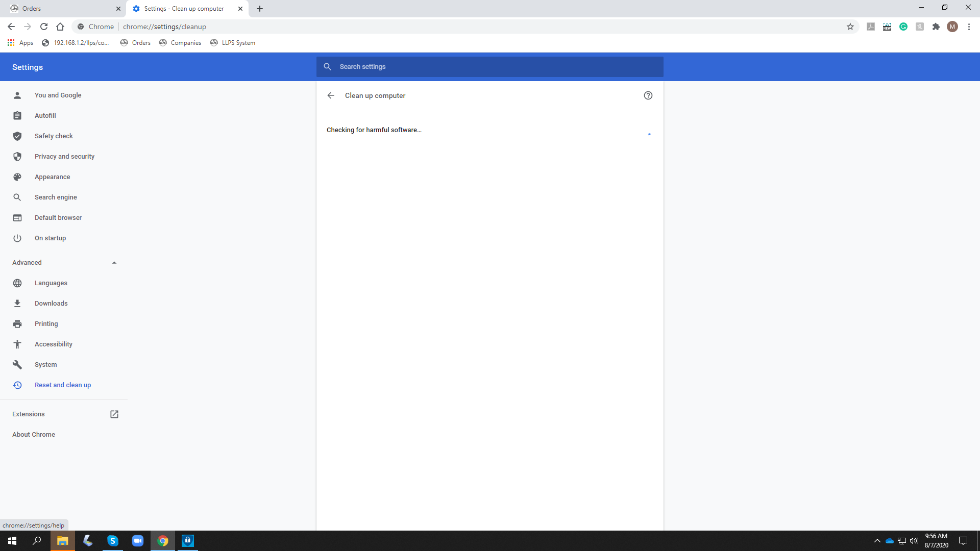Show hidden system tray icons
The image size is (980, 551).
pyautogui.click(x=877, y=541)
